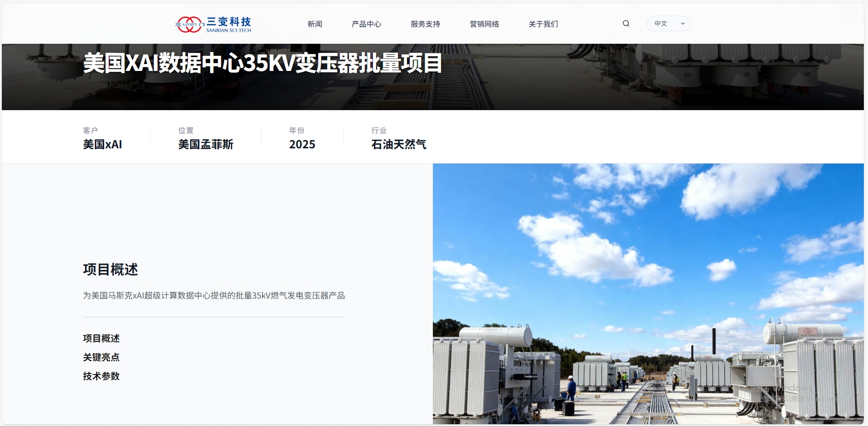The image size is (868, 427).
Task: Jump to 项目概述 anchor link
Action: (101, 339)
